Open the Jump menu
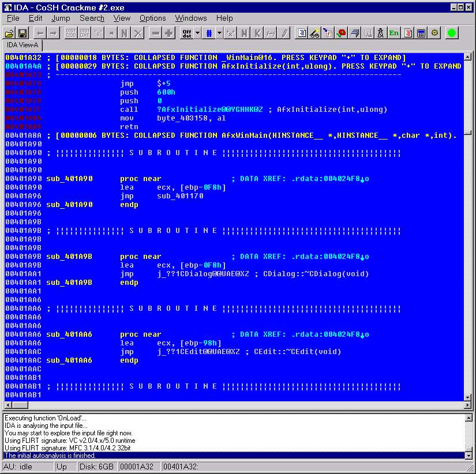The height and width of the screenshot is (474, 476). (x=61, y=18)
